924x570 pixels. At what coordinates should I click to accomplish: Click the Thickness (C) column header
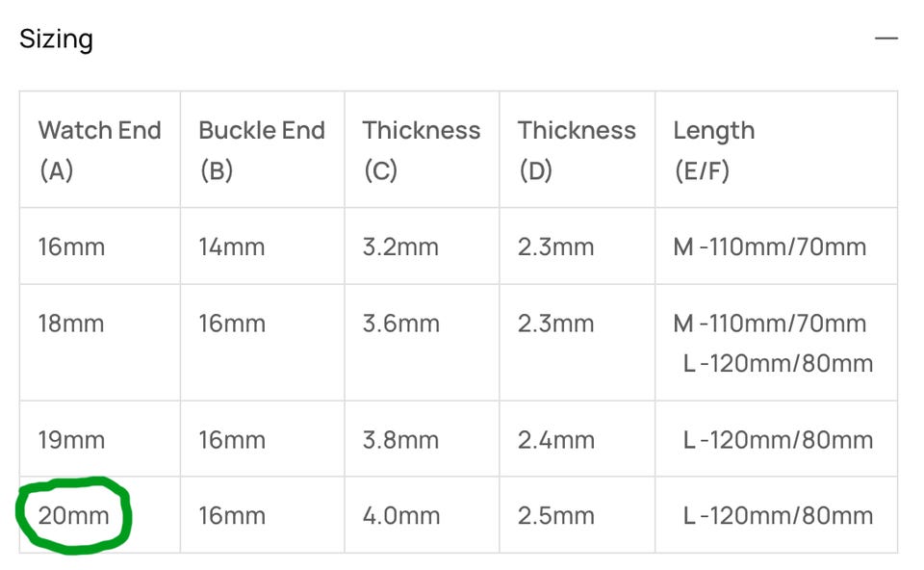pos(422,149)
